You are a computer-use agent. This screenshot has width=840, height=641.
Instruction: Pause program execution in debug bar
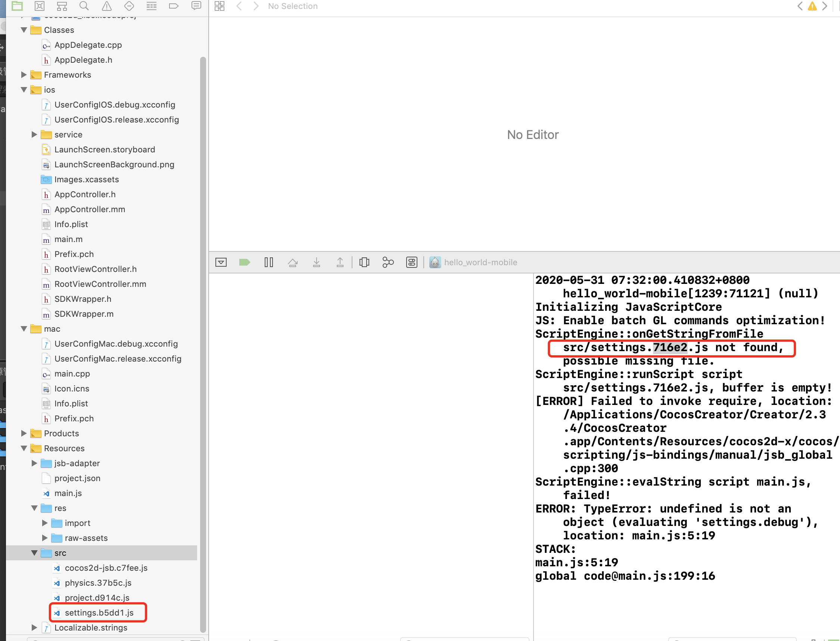coord(268,262)
